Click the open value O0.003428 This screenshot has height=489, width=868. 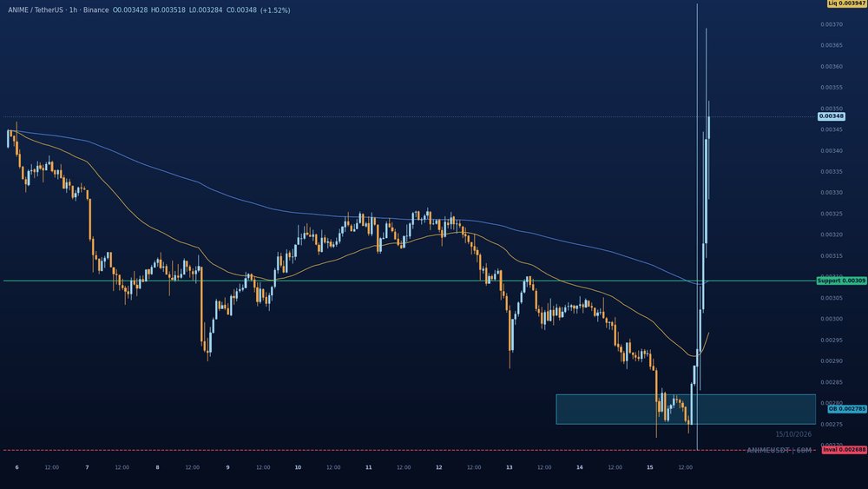tap(130, 10)
